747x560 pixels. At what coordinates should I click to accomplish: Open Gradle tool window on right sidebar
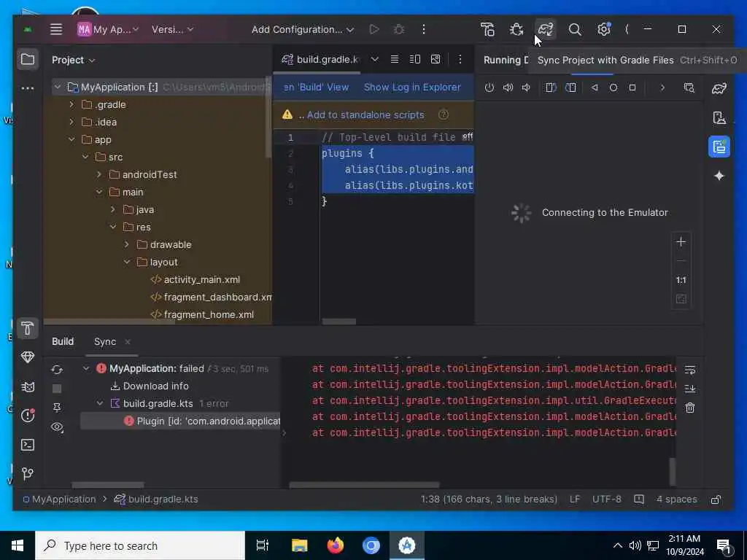pyautogui.click(x=719, y=88)
